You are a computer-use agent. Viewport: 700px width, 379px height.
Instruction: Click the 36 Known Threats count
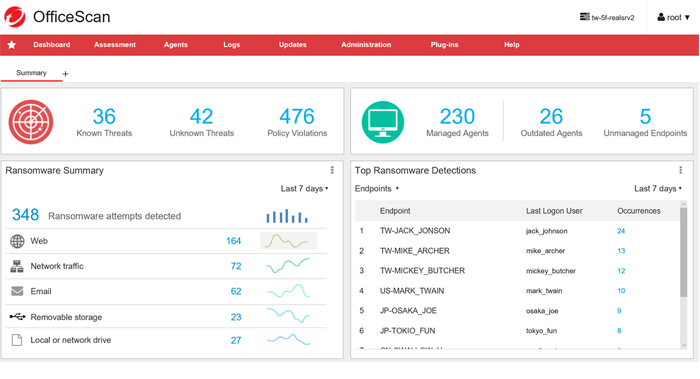point(104,117)
